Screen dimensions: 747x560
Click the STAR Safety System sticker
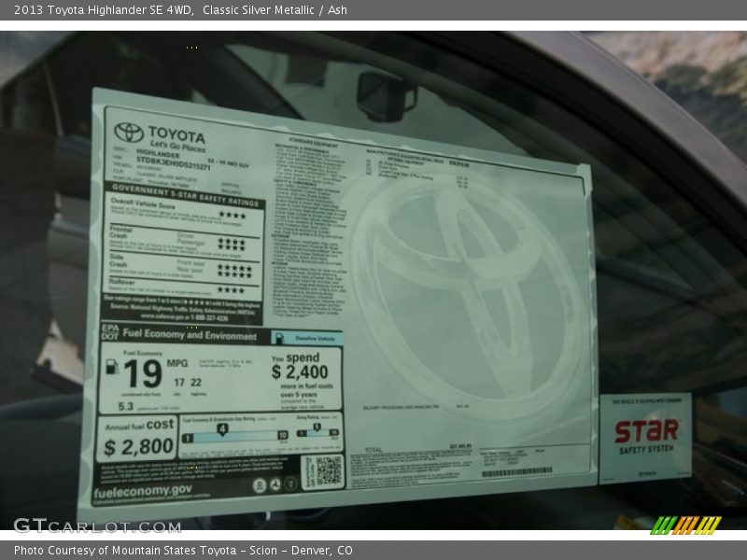[645, 437]
